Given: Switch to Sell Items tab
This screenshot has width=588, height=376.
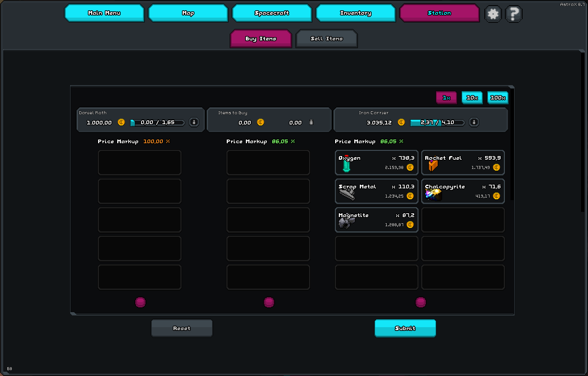Looking at the screenshot, I should point(326,39).
